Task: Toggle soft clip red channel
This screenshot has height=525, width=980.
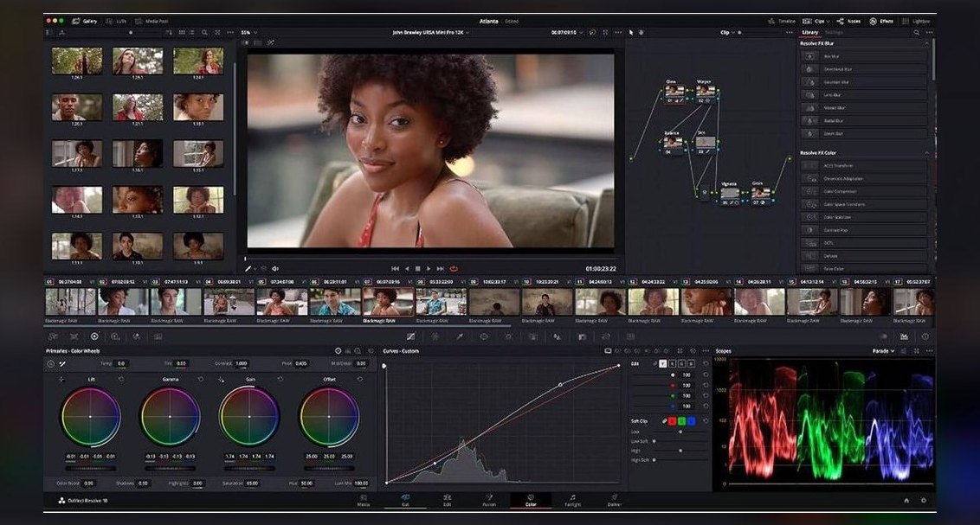Action: tap(673, 421)
